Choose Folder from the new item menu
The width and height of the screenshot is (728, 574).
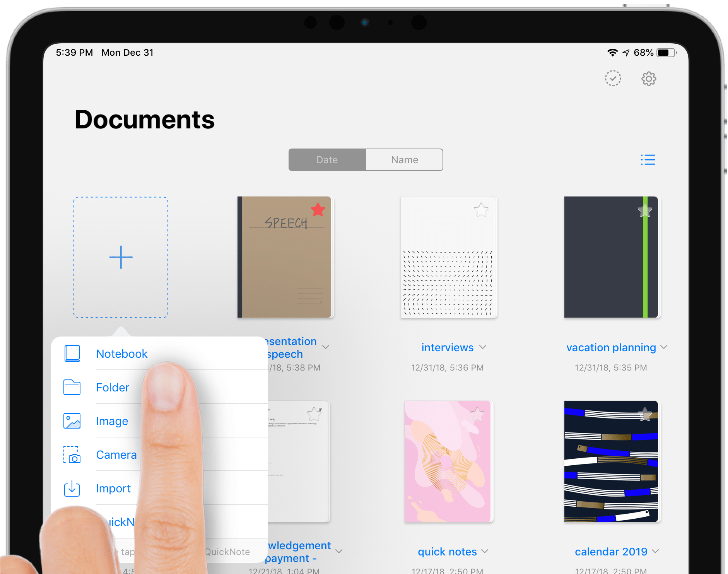[113, 387]
